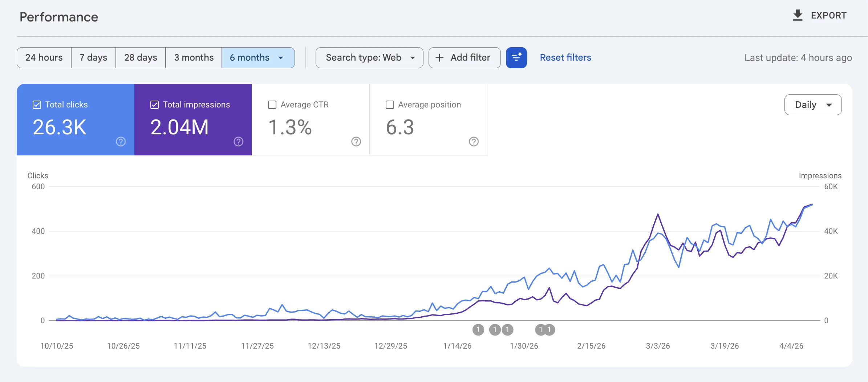The height and width of the screenshot is (382, 868).
Task: Open the Search type: Web dropdown
Action: (369, 57)
